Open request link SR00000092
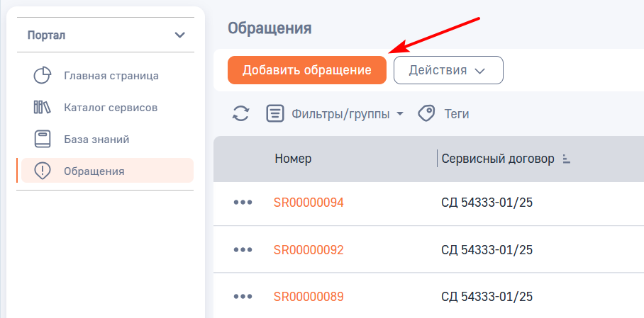Viewport: 644px width, 318px height. [x=309, y=250]
